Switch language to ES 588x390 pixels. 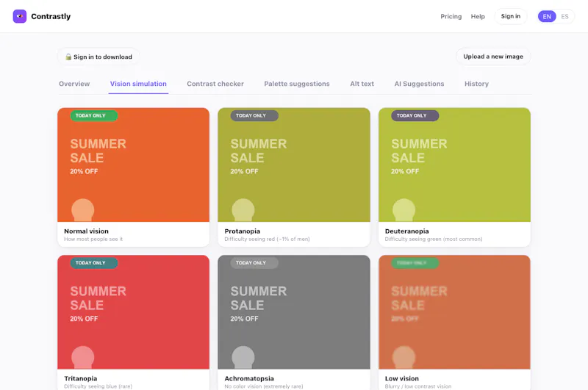(564, 16)
